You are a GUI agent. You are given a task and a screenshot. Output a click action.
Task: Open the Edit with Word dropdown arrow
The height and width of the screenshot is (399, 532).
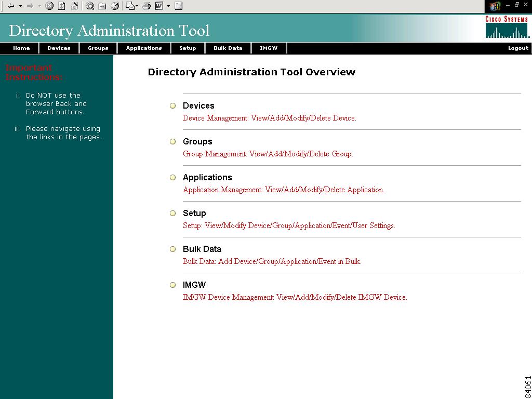pyautogui.click(x=168, y=6)
